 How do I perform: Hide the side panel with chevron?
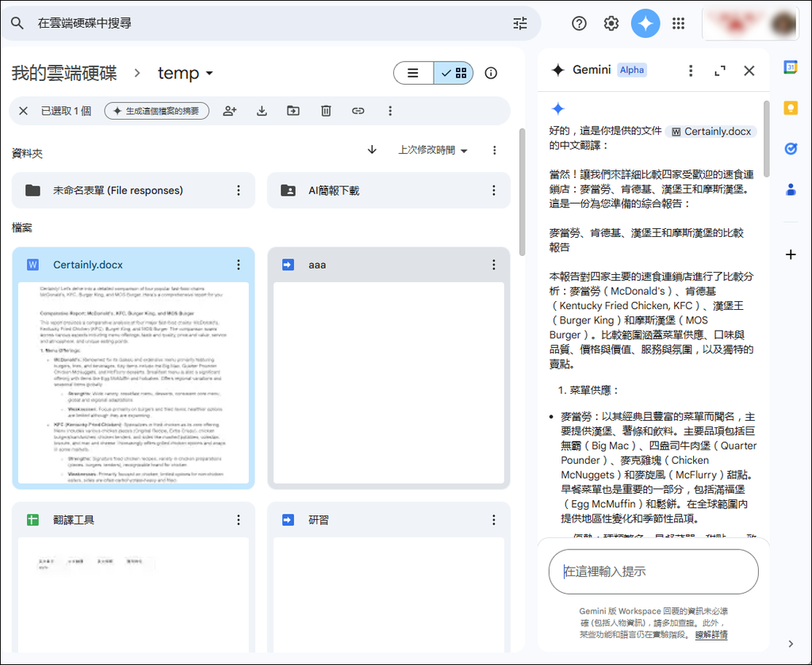(791, 644)
